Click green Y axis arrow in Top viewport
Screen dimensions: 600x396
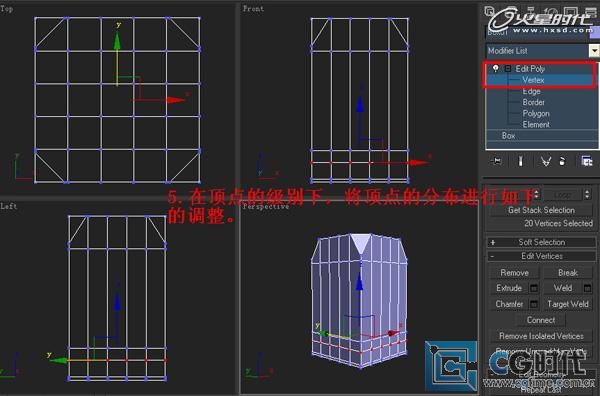pyautogui.click(x=117, y=40)
